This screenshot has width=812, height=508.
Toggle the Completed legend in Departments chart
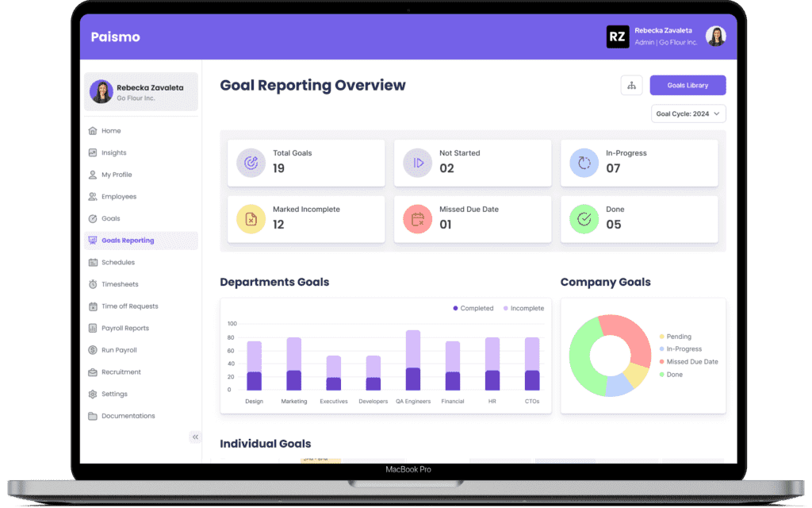click(x=473, y=308)
